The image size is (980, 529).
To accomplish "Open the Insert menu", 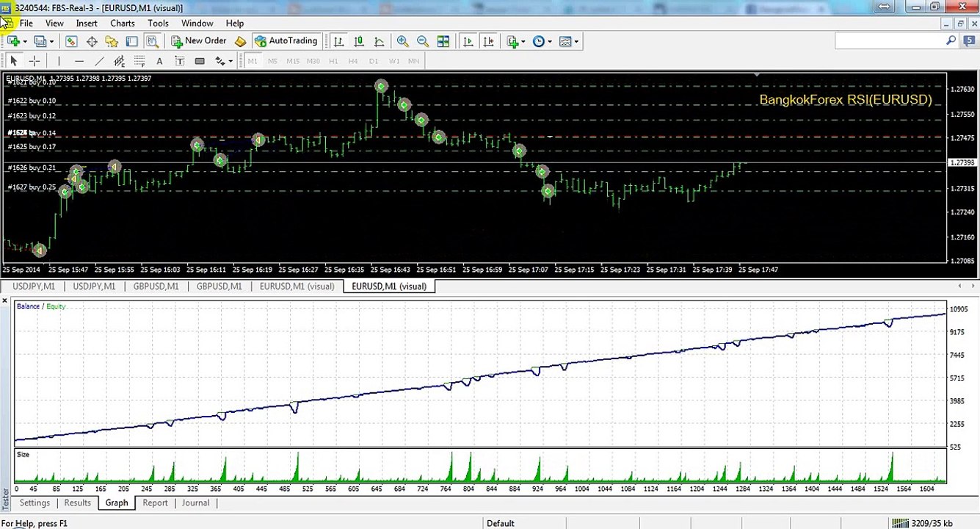I will 87,24.
